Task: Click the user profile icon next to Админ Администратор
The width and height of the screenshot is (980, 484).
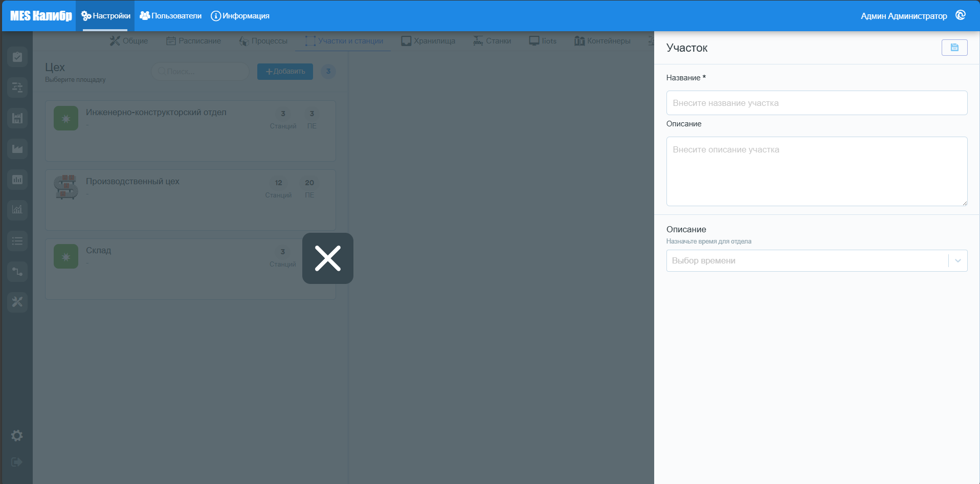Action: tap(961, 15)
